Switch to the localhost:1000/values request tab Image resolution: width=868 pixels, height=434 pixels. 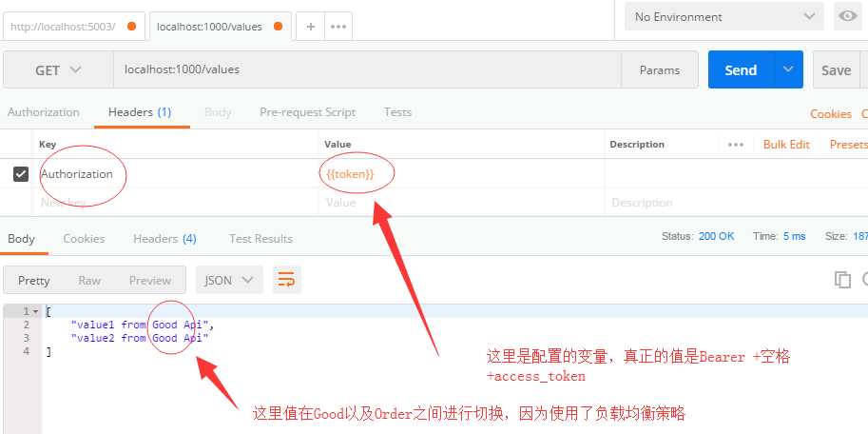221,26
